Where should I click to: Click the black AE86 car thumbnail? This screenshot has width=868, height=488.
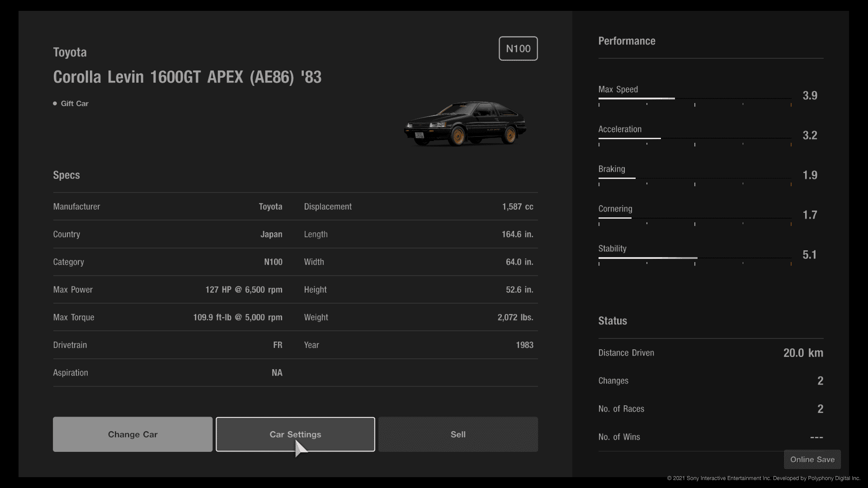click(x=465, y=123)
